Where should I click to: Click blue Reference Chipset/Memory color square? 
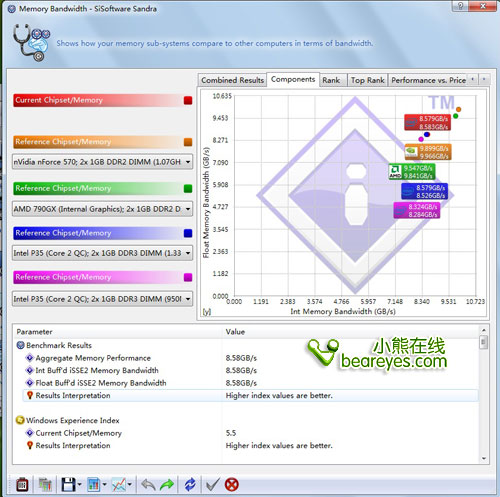coord(188,233)
